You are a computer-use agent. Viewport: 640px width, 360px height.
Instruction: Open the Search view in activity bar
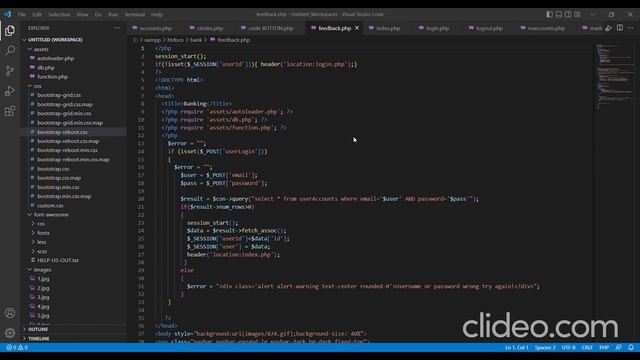(10, 51)
